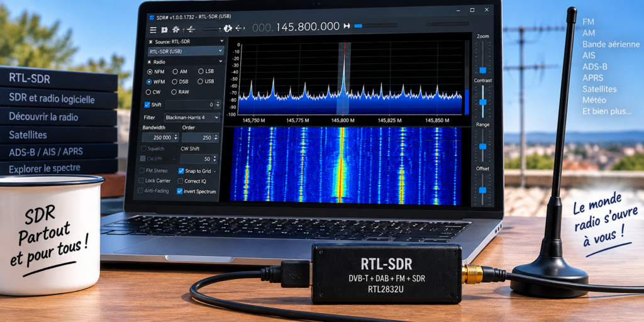The width and height of the screenshot is (644, 322).
Task: Click the square icon beside the hamburger menu
Action: click(x=164, y=30)
